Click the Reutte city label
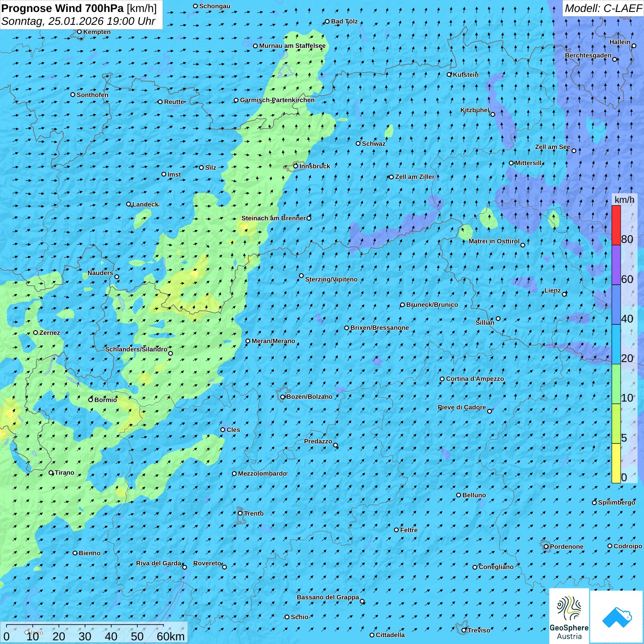The width and height of the screenshot is (644, 644). click(x=174, y=102)
